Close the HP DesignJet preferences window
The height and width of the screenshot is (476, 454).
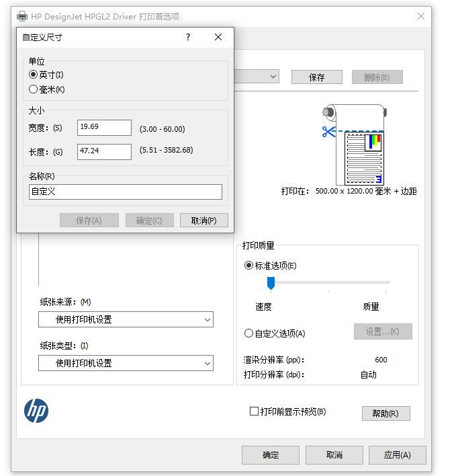(x=420, y=16)
